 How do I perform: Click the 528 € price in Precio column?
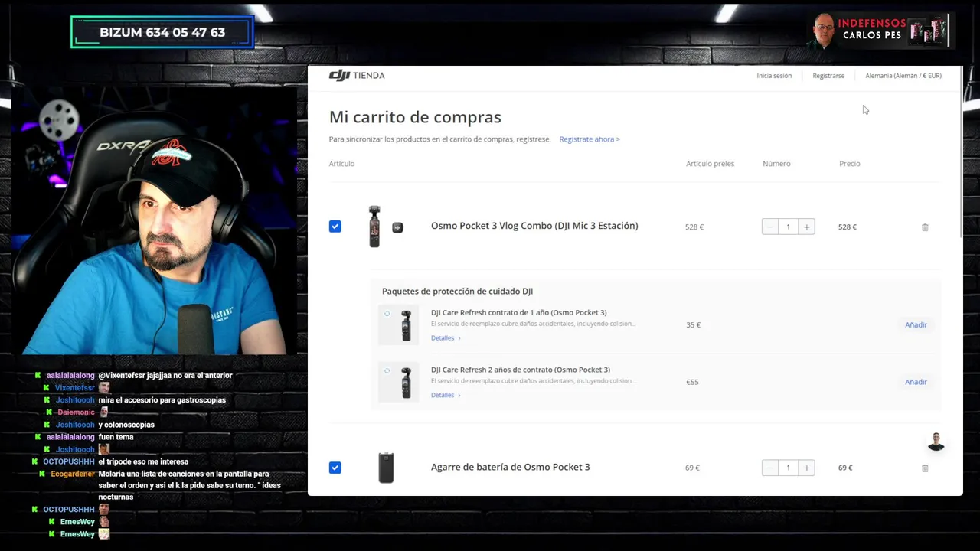(848, 227)
